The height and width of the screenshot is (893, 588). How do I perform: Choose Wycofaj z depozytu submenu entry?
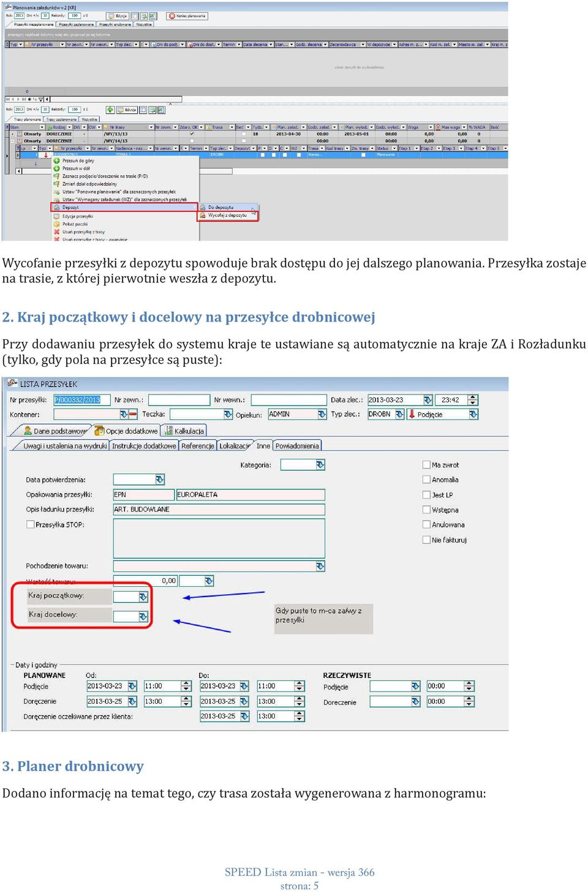pos(228,215)
